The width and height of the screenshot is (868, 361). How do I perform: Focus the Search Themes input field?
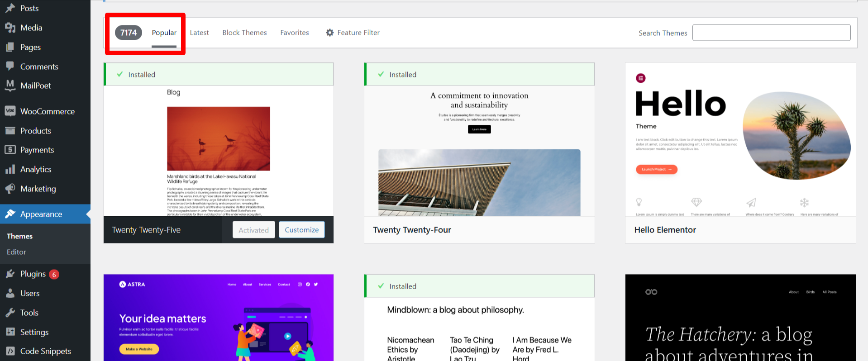point(771,33)
